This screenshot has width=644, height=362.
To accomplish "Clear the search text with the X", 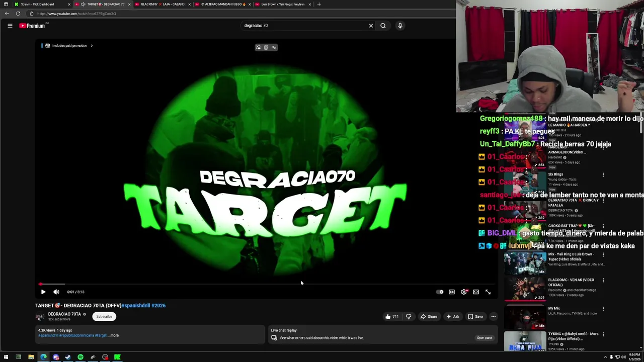I will coord(371,26).
